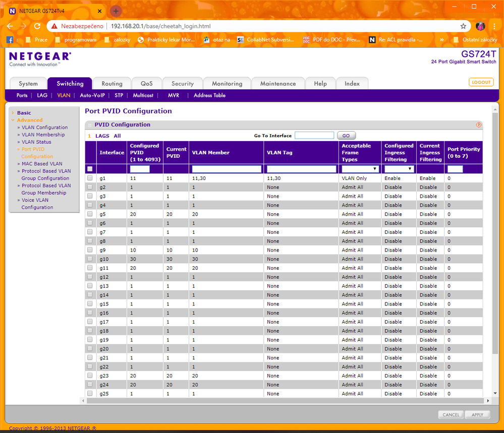Open the browser profile avatar
Screen dimensions: 504x433
[x=480, y=26]
